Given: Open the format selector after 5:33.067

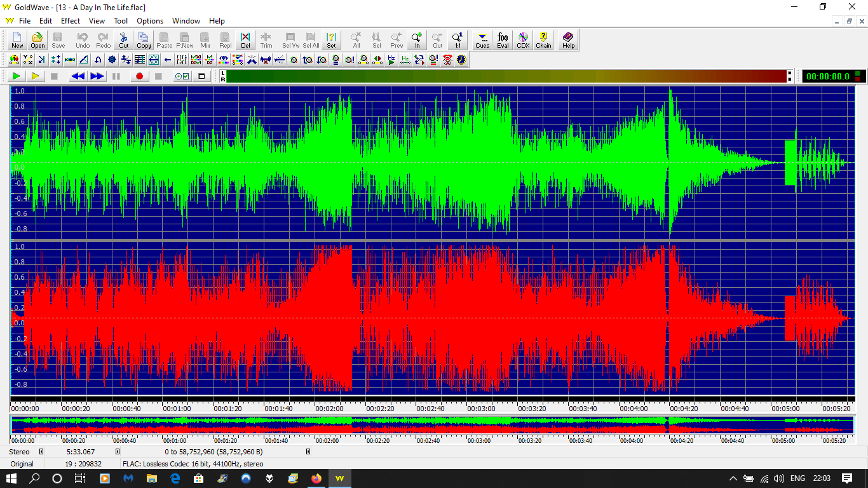Looking at the screenshot, I should (118, 452).
